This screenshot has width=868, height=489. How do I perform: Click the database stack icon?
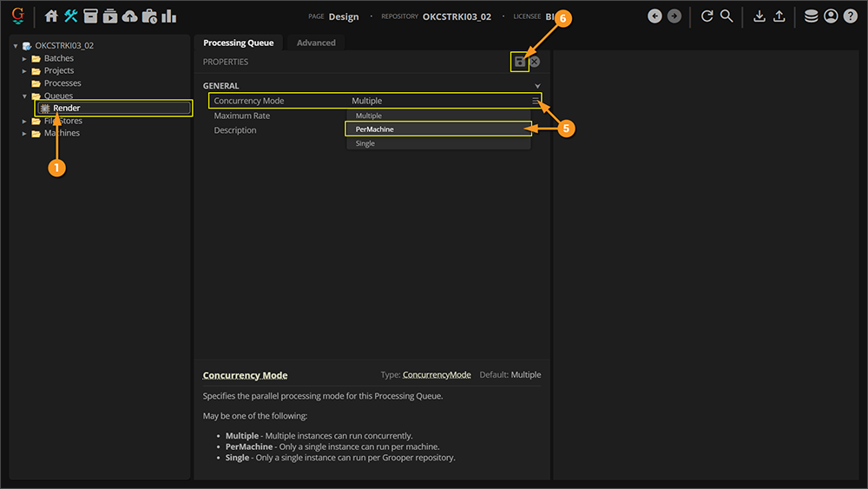(x=811, y=16)
